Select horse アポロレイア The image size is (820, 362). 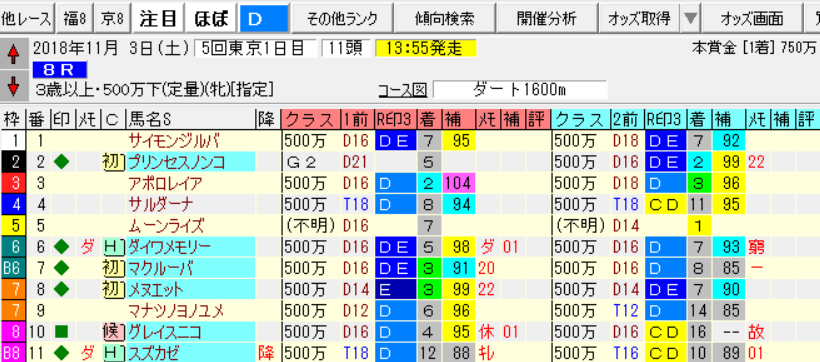[191, 184]
